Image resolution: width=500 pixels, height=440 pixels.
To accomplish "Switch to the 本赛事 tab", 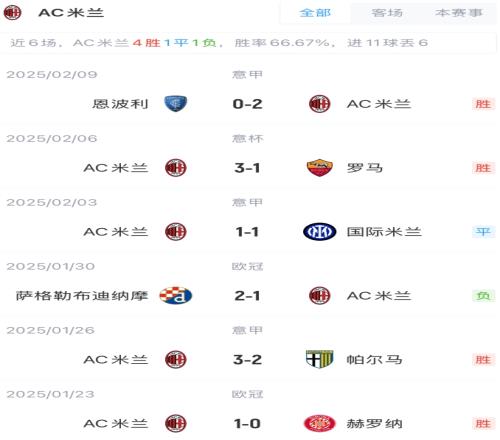I will 459,13.
